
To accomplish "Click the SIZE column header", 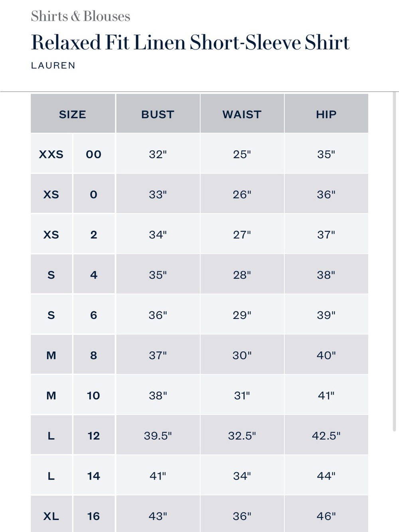I will point(73,114).
